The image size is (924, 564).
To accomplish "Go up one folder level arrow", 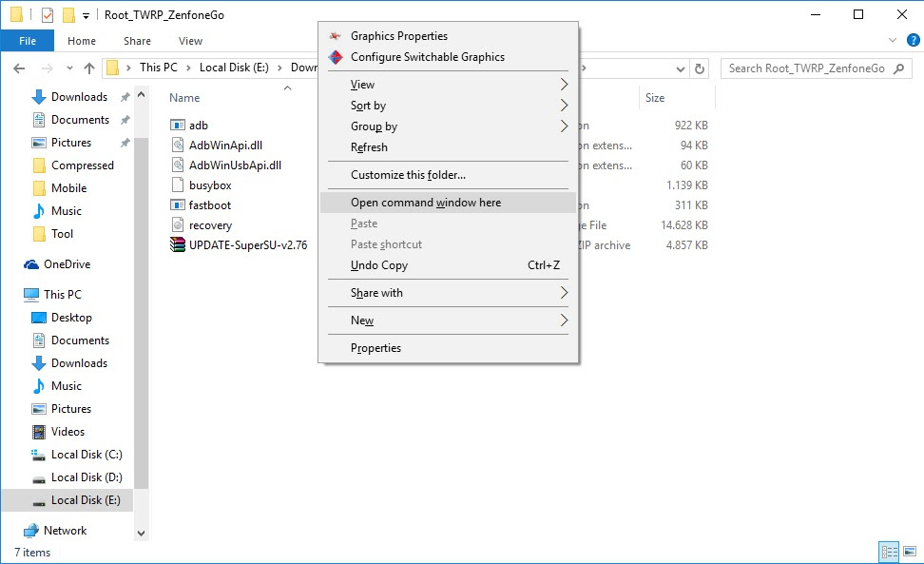I will 89,68.
